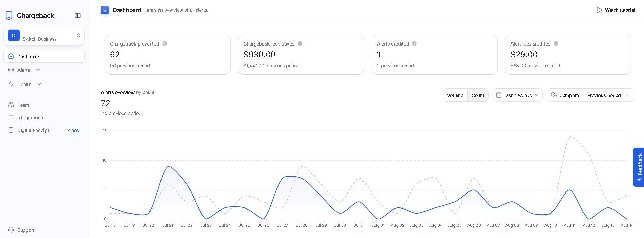The width and height of the screenshot is (644, 238).
Task: Toggle the Compare button
Action: click(565, 95)
